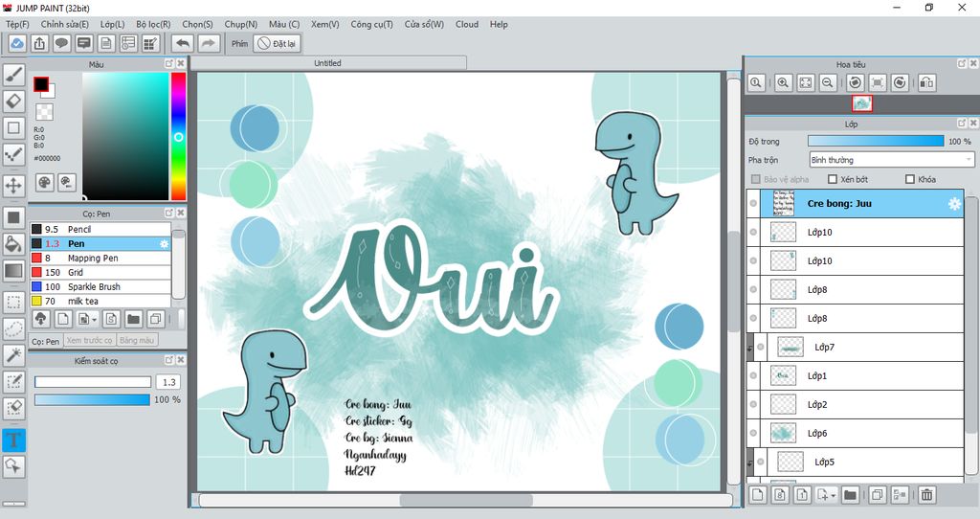Click the palette icon in the color panel
Screen dimensions: 980x519
45,182
